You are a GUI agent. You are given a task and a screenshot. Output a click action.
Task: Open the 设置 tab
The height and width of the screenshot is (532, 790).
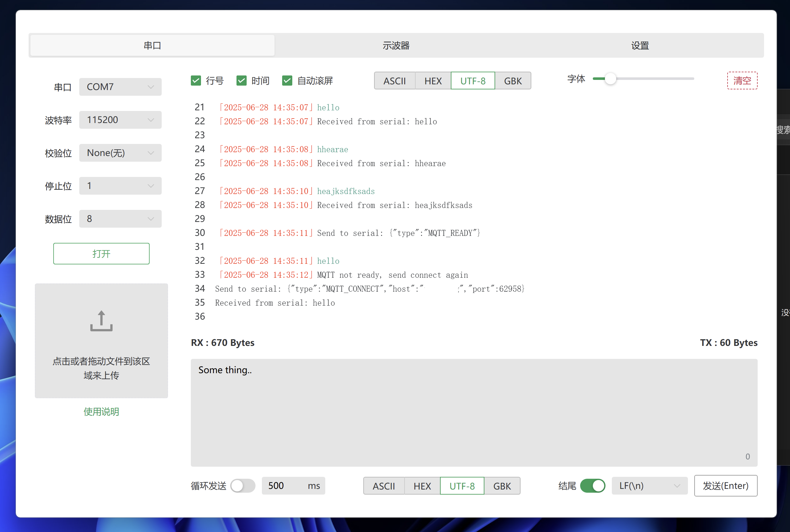pos(640,45)
